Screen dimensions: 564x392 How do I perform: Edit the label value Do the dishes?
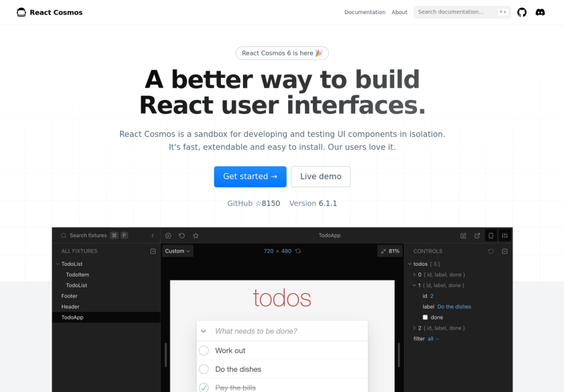(x=455, y=307)
